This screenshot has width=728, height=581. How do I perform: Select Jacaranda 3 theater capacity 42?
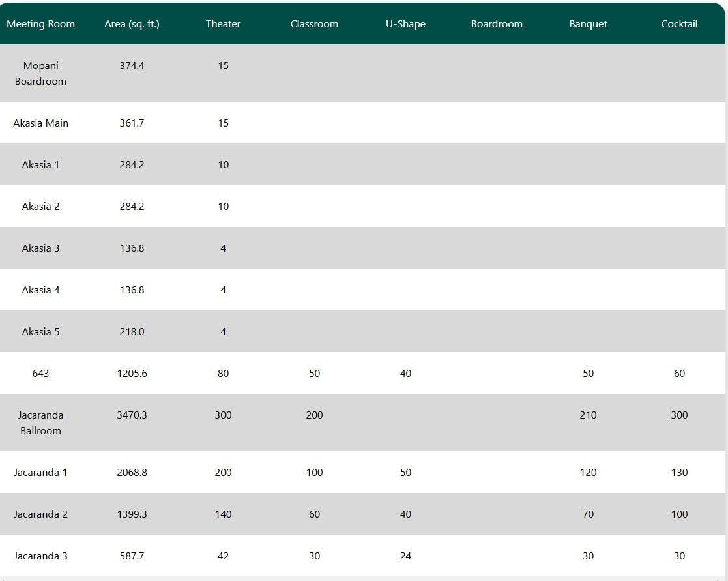(223, 556)
